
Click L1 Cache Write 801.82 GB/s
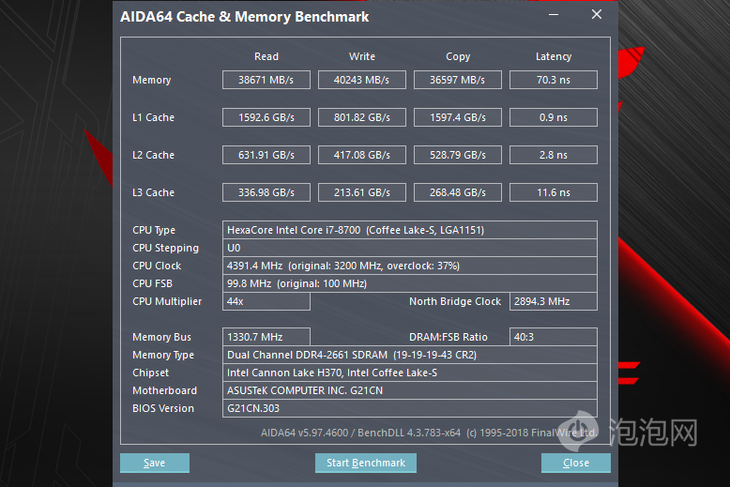point(362,117)
